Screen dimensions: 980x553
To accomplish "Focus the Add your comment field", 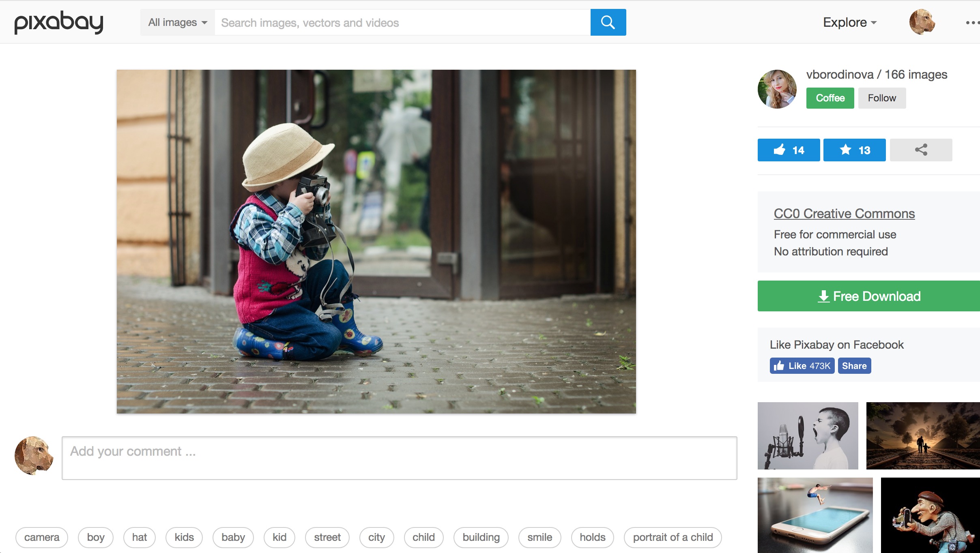I will tap(399, 458).
